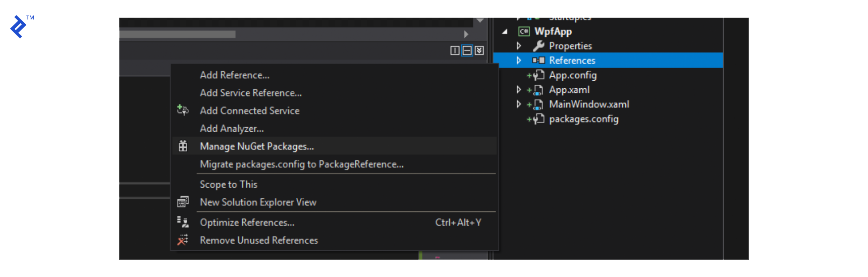Choose Add Connected Service entry

250,110
